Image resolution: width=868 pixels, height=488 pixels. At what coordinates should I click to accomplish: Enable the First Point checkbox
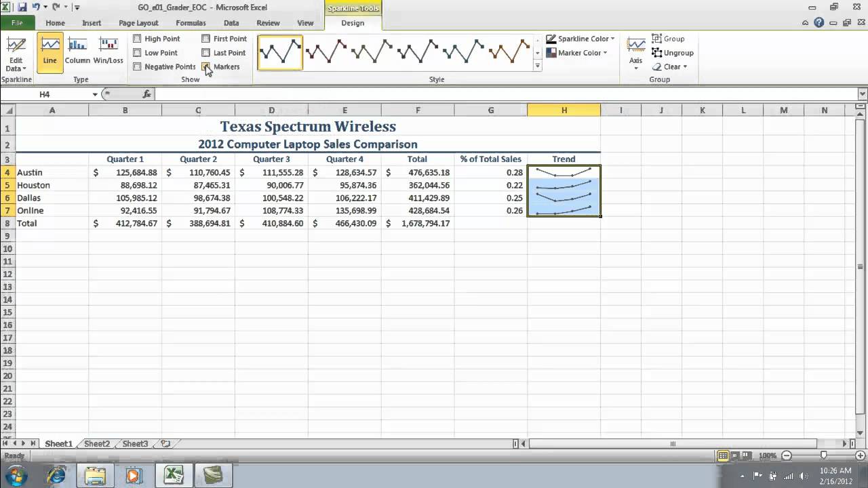(206, 39)
